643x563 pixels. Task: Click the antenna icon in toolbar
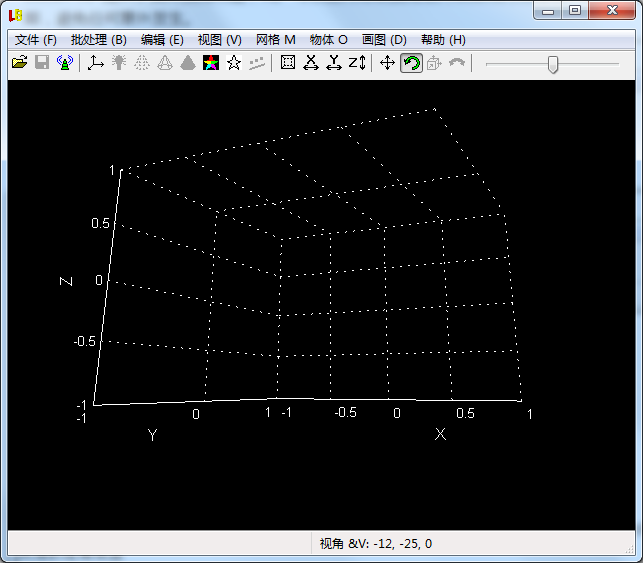click(x=65, y=63)
